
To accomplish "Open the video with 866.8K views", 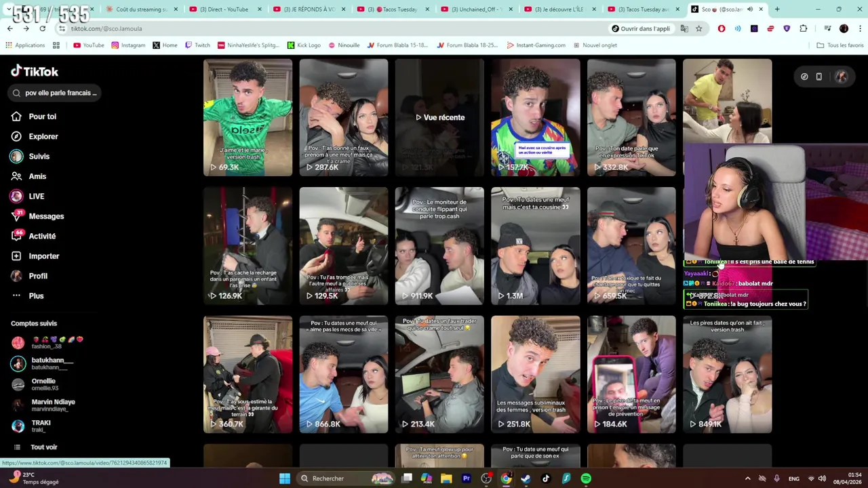I will click(x=344, y=374).
